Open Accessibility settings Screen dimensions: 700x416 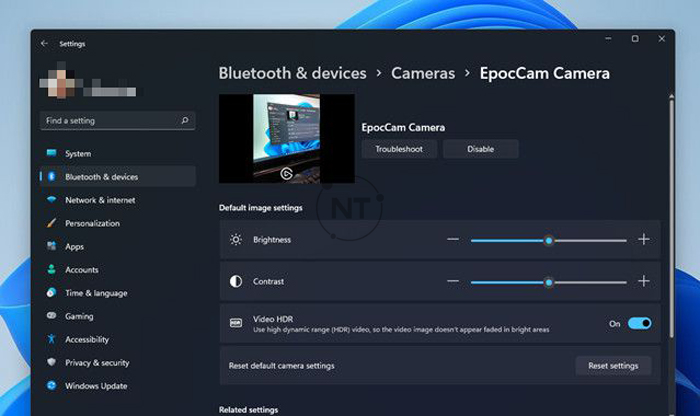pos(118,339)
